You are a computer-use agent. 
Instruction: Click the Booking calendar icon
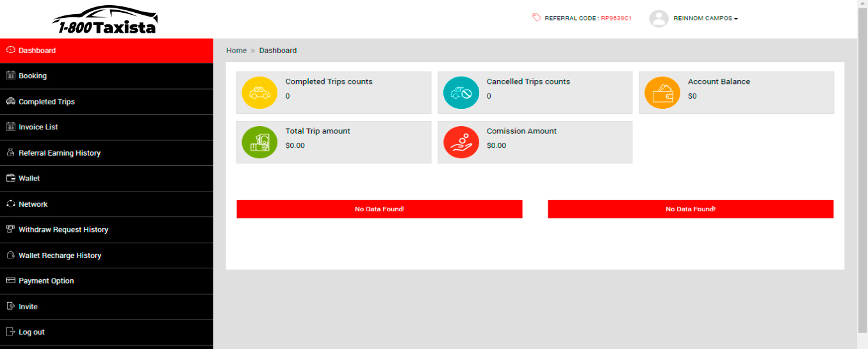(x=10, y=76)
